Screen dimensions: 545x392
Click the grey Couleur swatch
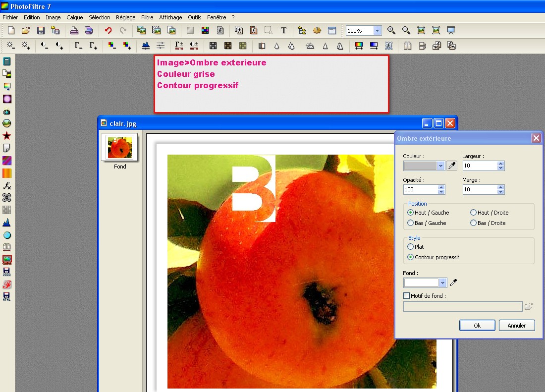[420, 166]
